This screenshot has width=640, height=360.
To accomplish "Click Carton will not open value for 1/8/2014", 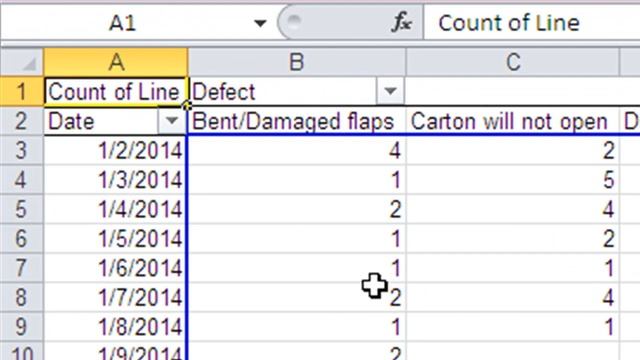I will 513,327.
